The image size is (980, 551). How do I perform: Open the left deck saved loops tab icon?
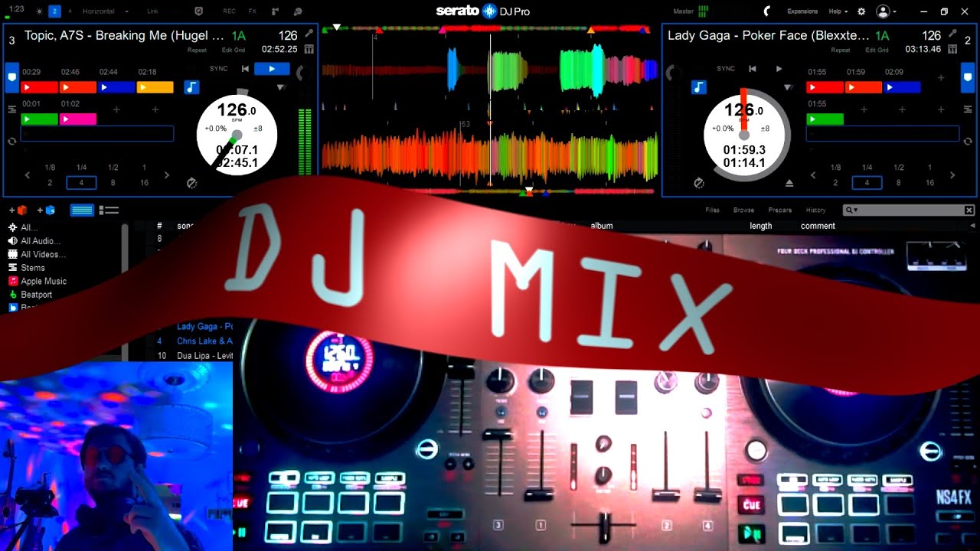click(11, 109)
